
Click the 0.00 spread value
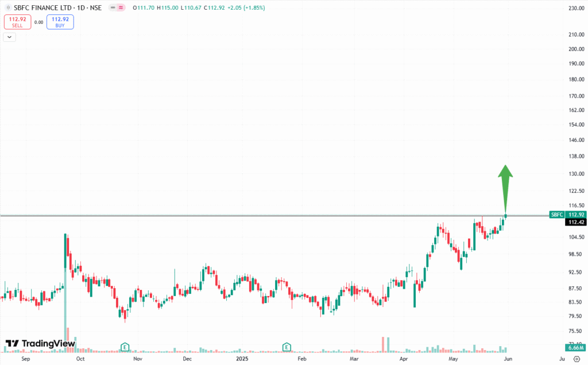(x=38, y=22)
